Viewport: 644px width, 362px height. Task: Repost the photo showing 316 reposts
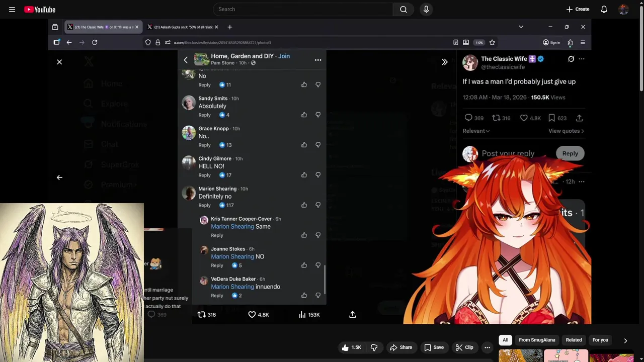(x=206, y=315)
